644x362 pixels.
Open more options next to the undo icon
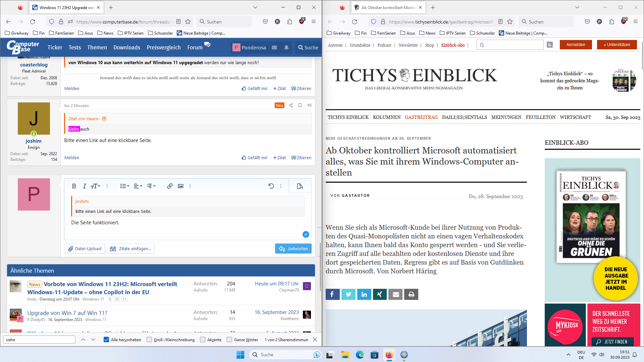[281, 186]
